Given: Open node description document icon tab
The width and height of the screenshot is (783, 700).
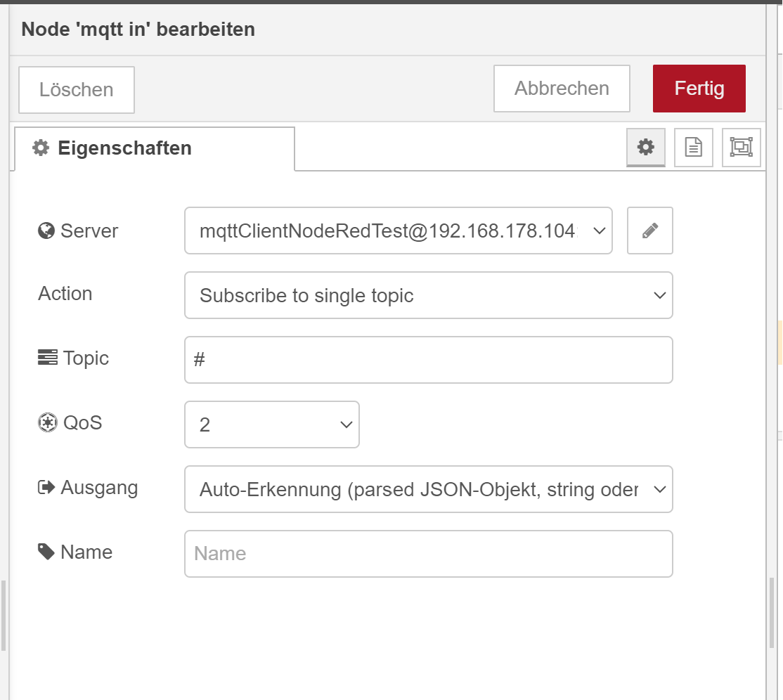Looking at the screenshot, I should 694,147.
